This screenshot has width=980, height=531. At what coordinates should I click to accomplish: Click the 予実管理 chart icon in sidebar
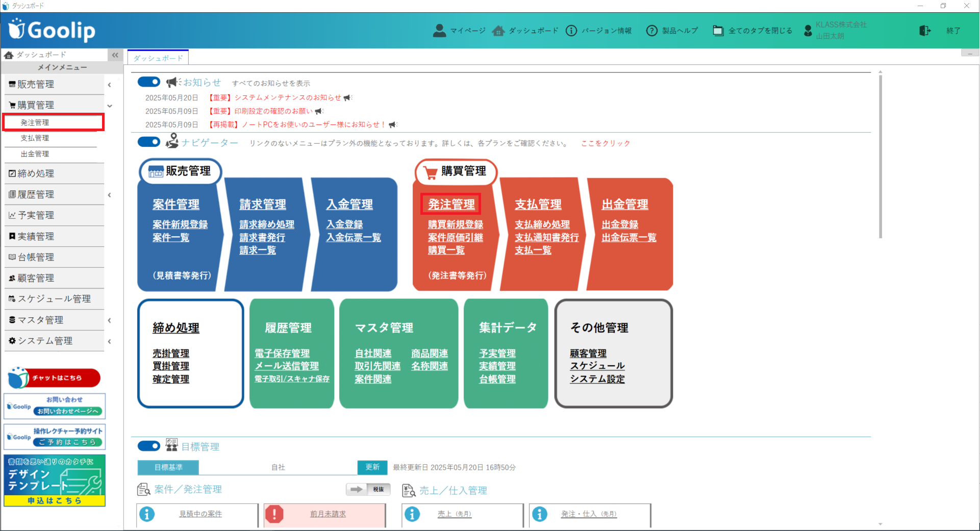click(x=12, y=215)
